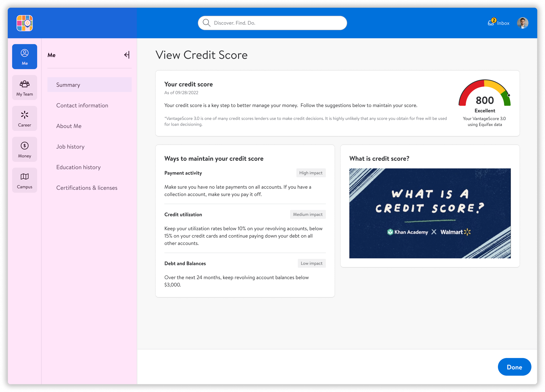Open Job history item

(70, 147)
